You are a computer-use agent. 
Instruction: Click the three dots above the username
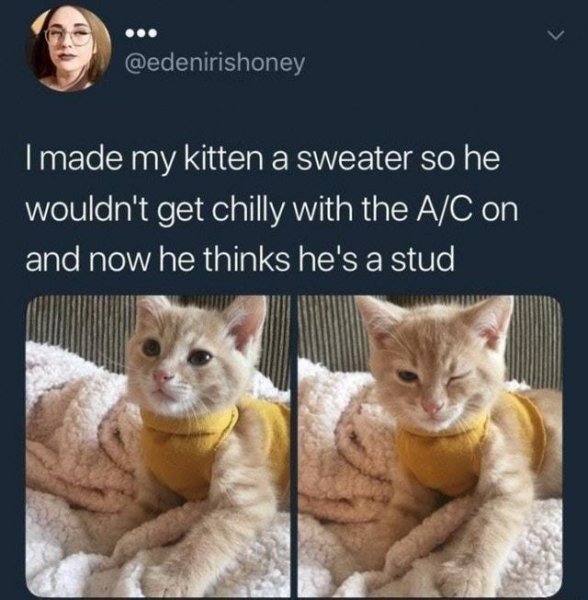(x=142, y=34)
